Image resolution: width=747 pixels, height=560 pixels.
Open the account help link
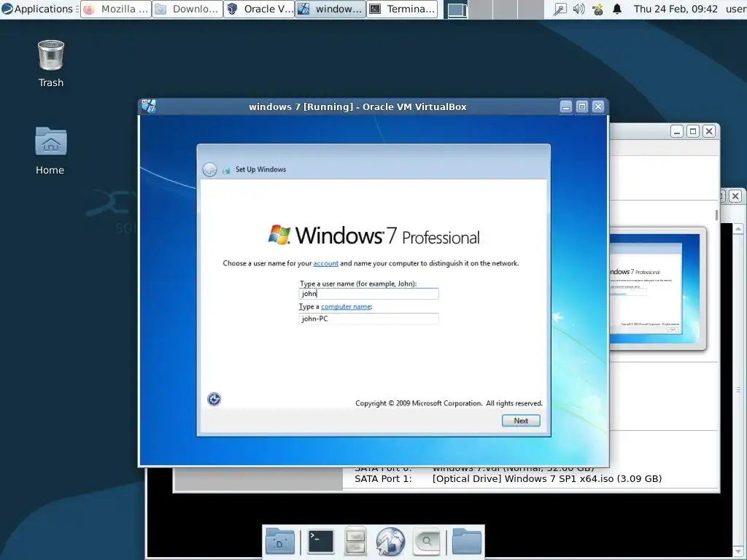pyautogui.click(x=325, y=263)
